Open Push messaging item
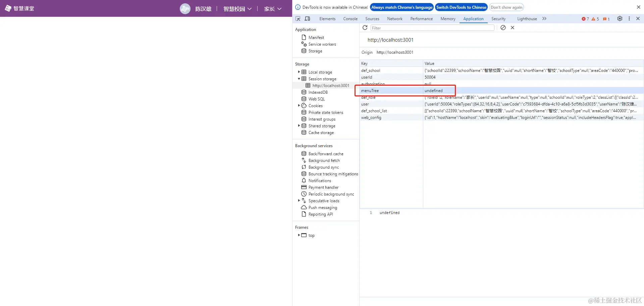 tap(323, 208)
